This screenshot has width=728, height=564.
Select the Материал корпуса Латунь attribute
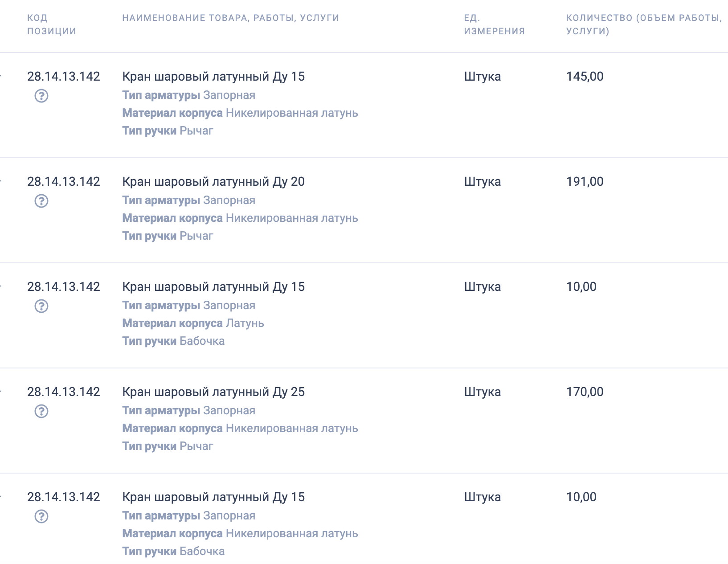coord(193,323)
